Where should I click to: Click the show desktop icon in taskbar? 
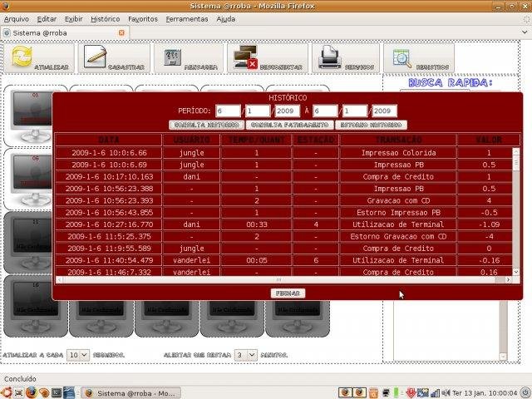click(x=19, y=393)
